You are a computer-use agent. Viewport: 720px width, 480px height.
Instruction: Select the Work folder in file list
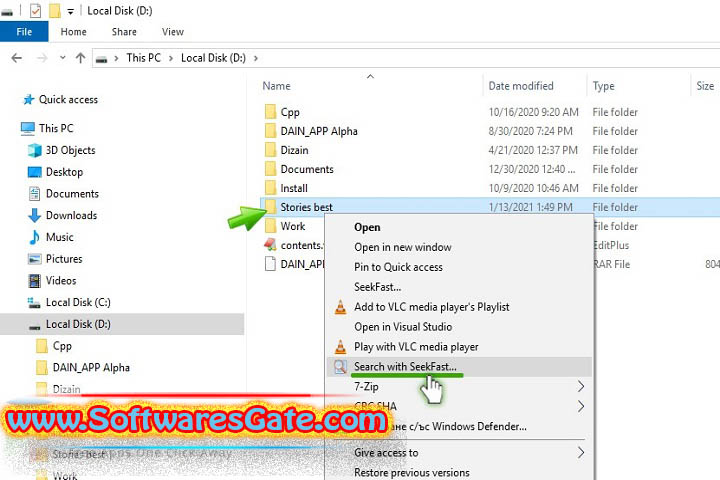[x=293, y=226]
